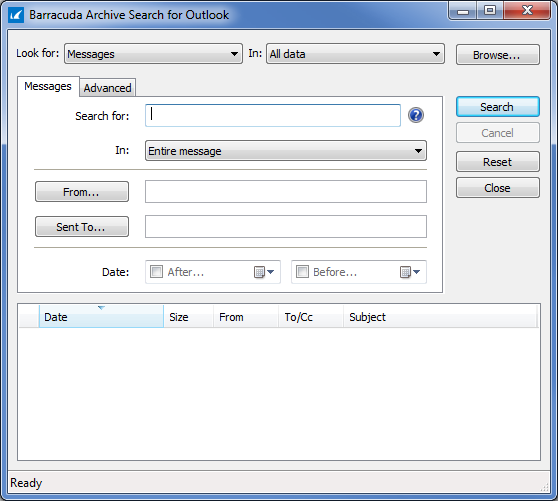Open the All data dropdown
558x501 pixels.
355,54
